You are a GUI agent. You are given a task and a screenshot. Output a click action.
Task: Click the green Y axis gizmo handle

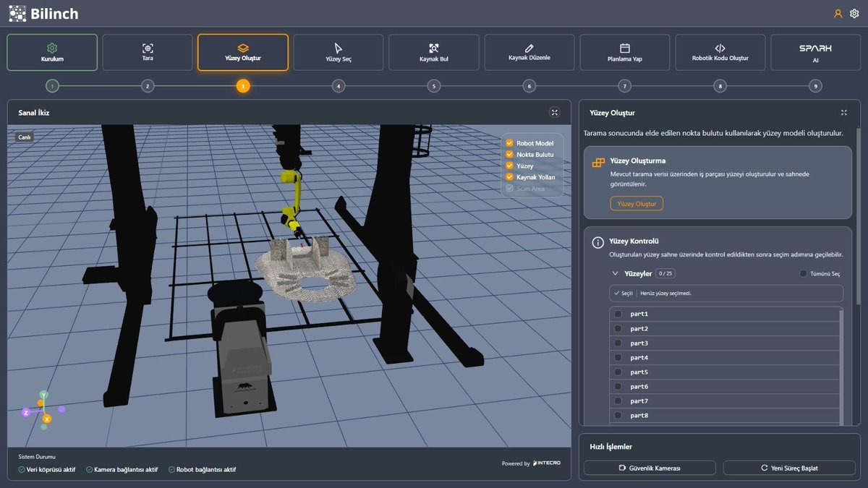[x=44, y=395]
